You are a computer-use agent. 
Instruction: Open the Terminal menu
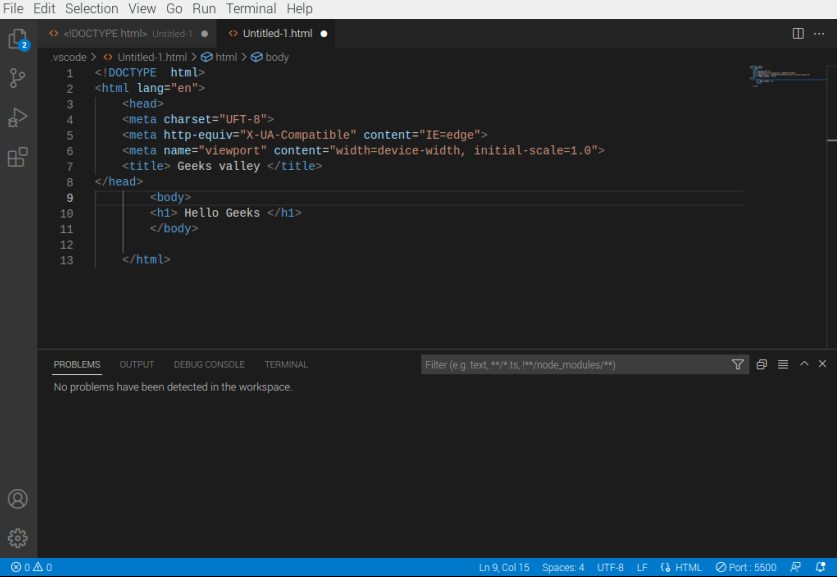pos(251,8)
